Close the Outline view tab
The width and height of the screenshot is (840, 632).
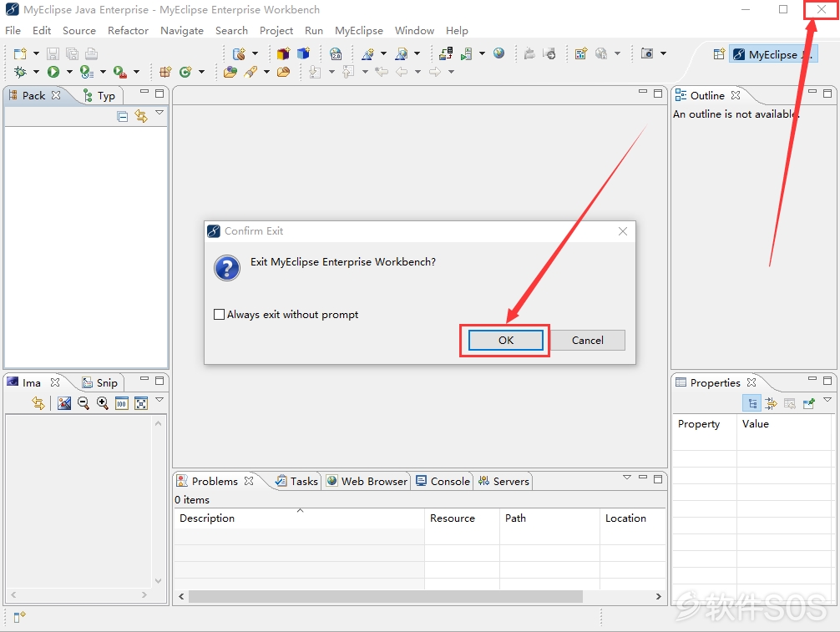[736, 95]
